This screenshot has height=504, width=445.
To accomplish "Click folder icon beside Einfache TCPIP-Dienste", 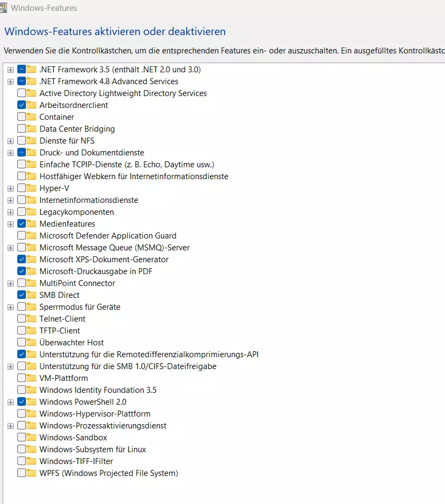I will tap(31, 164).
